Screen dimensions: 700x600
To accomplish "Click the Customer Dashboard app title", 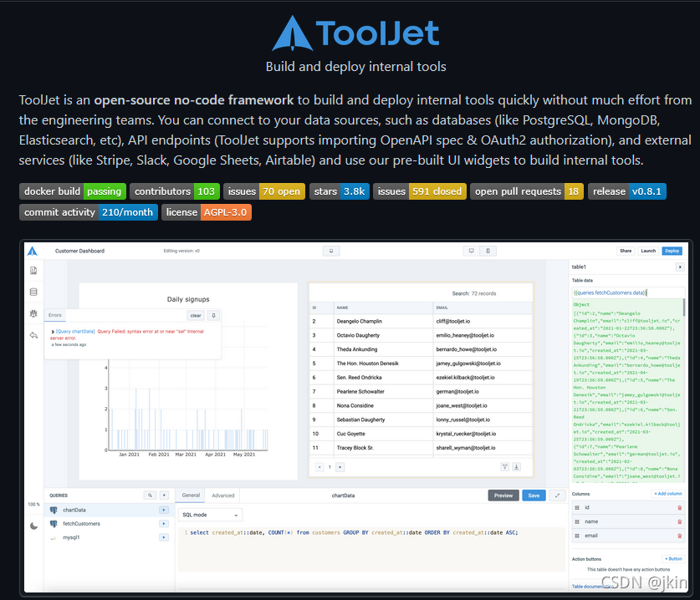I will coord(79,251).
